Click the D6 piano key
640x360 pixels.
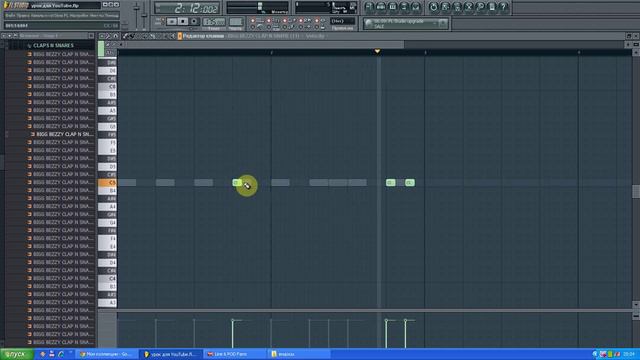(x=107, y=71)
